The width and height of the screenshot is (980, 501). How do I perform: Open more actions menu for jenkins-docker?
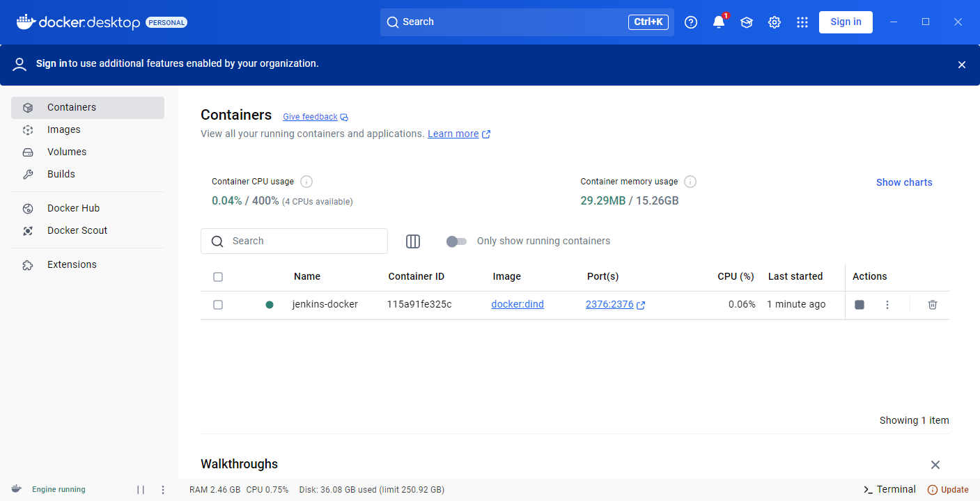click(x=887, y=305)
